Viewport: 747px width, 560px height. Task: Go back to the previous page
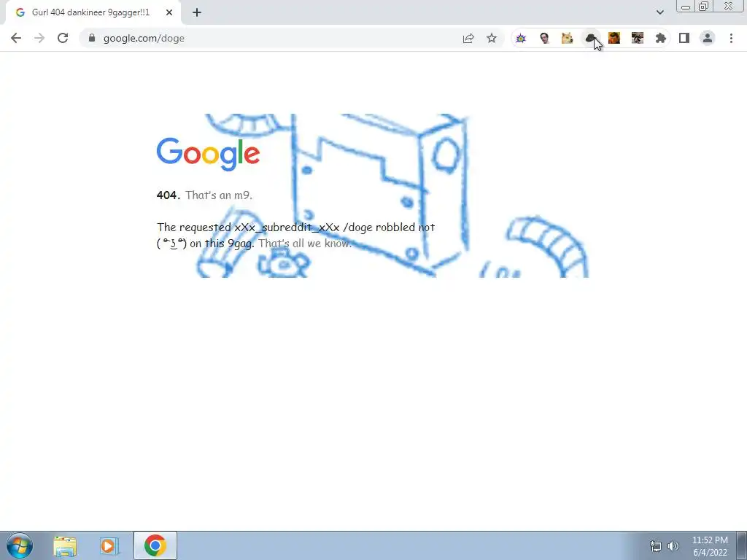[x=16, y=38]
